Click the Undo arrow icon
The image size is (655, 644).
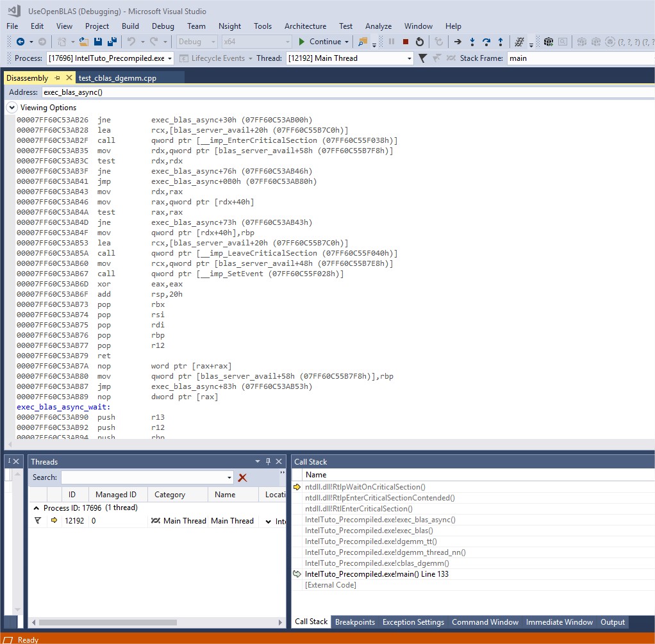(x=131, y=42)
